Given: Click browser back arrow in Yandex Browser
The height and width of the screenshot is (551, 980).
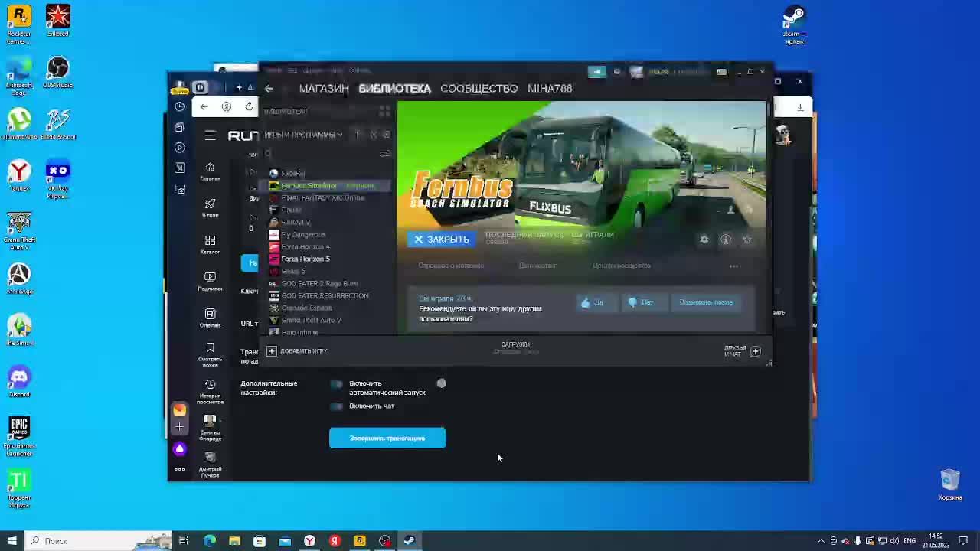Looking at the screenshot, I should pos(204,106).
